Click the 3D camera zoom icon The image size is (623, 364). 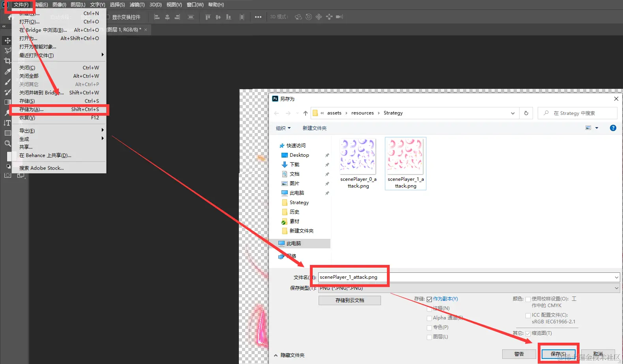(x=340, y=17)
